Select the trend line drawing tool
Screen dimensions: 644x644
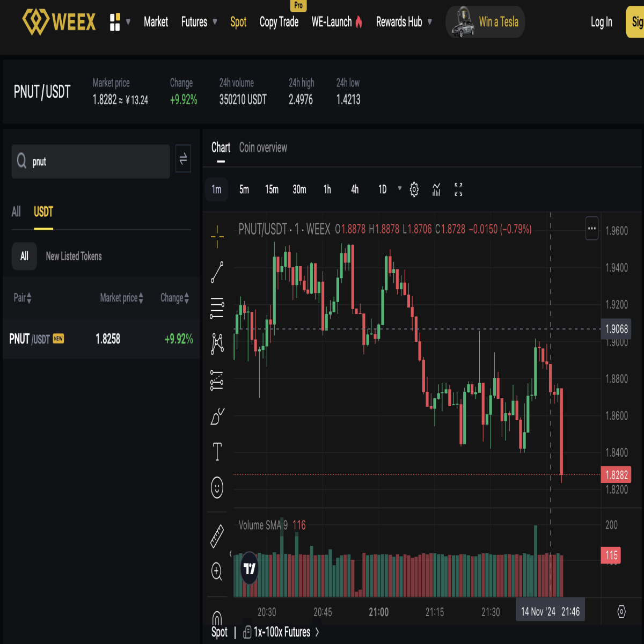coord(217,272)
